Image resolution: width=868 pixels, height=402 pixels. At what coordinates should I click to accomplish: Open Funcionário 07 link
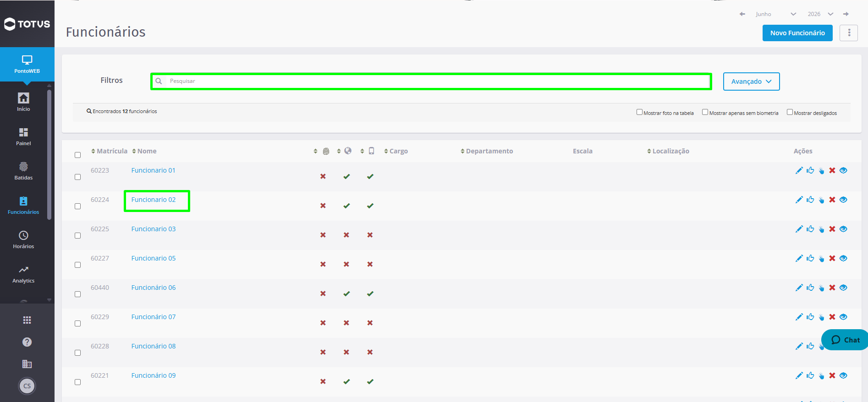coord(154,317)
